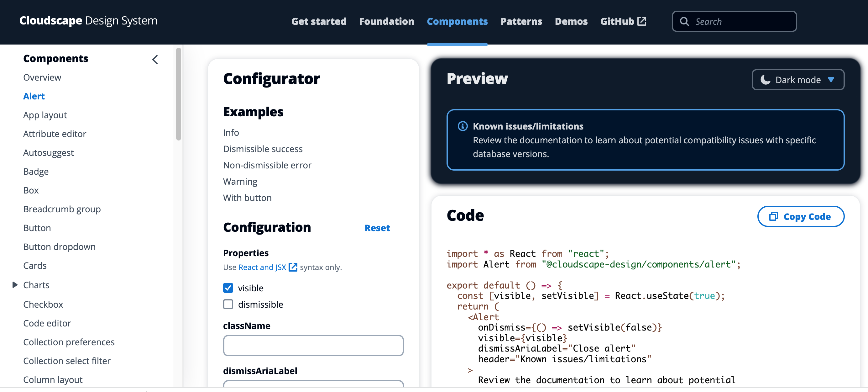Click the info icon in Known issues alert

point(462,126)
